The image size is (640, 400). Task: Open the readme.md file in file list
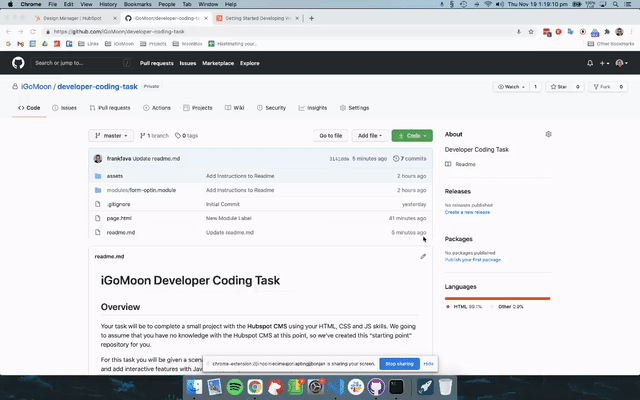tap(121, 232)
